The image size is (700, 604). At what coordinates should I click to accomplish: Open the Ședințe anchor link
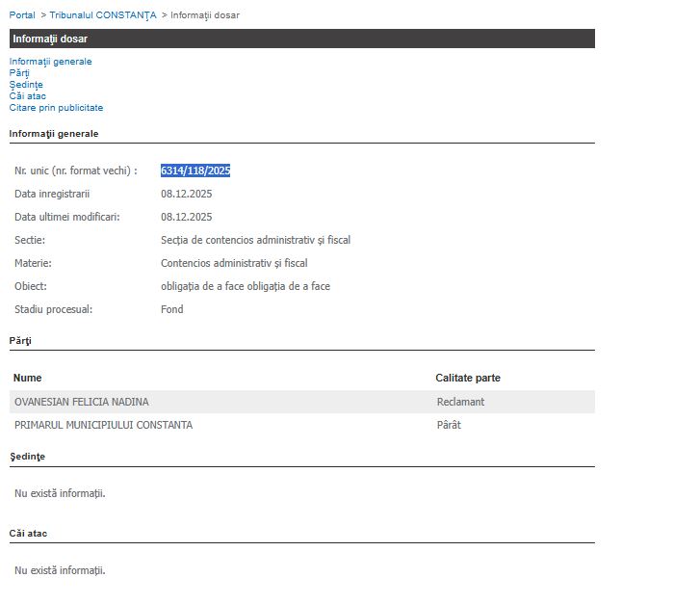pyautogui.click(x=26, y=85)
